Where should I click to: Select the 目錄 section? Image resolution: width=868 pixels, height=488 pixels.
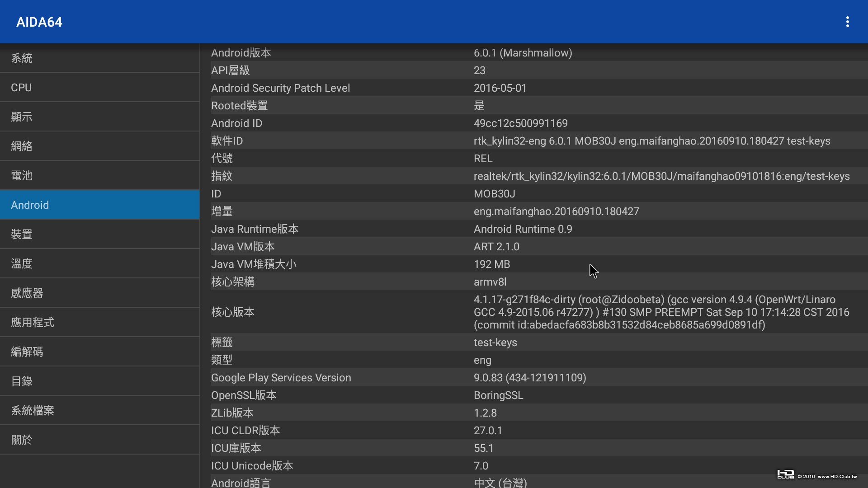coord(99,381)
